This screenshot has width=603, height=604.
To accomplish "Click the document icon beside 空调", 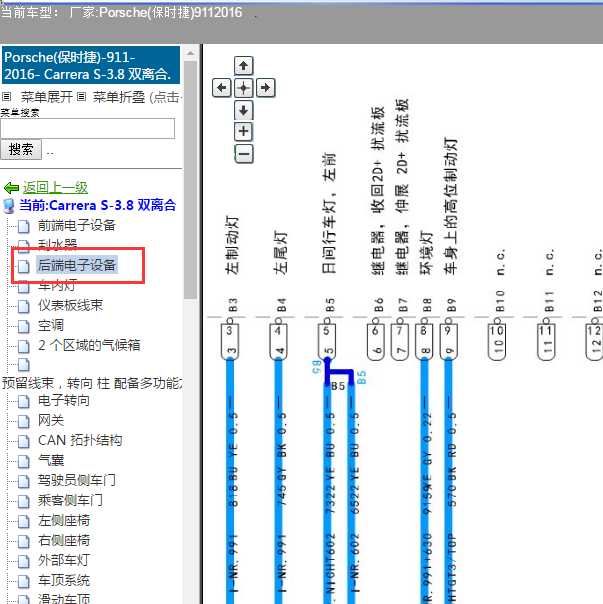I will coord(24,326).
